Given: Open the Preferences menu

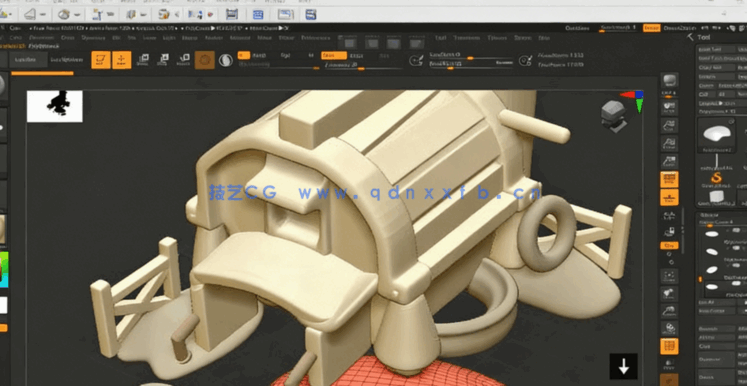Looking at the screenshot, I should click(315, 38).
